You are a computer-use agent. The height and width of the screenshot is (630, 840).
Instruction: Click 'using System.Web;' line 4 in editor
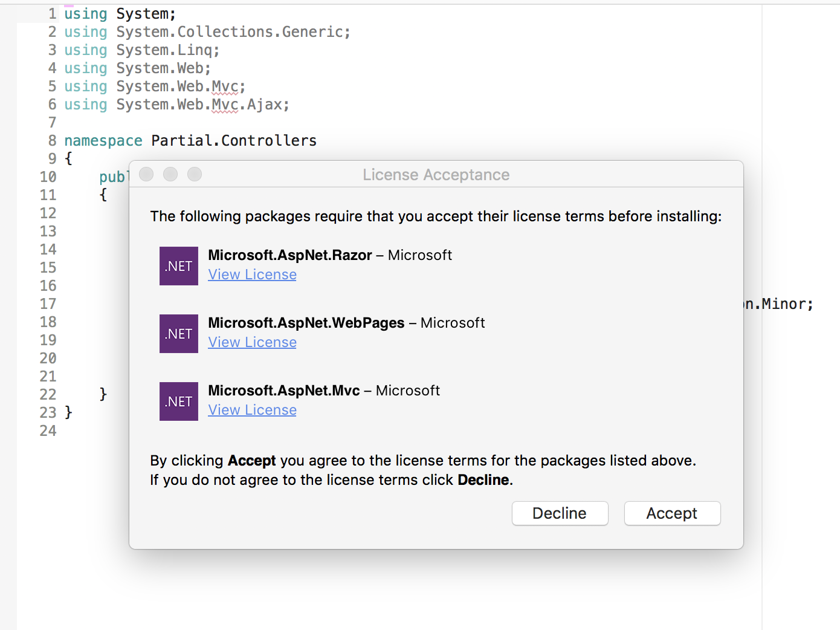click(x=138, y=68)
